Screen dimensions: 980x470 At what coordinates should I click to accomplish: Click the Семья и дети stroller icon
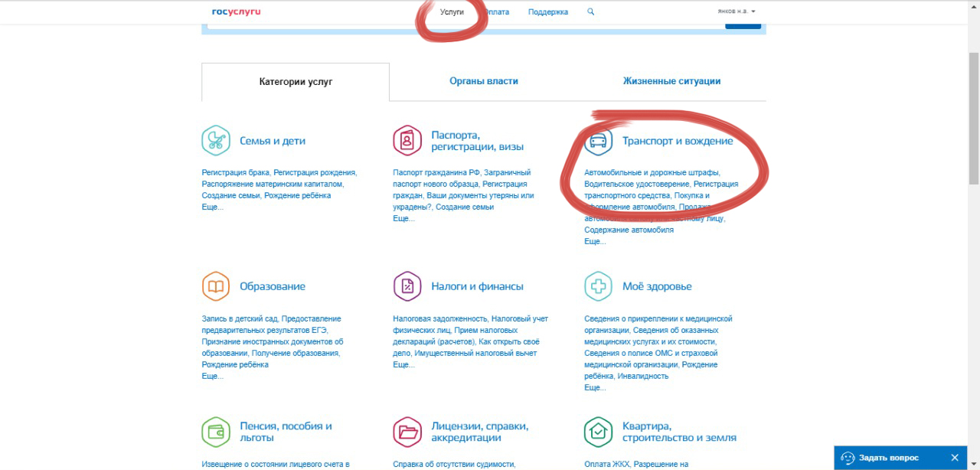coord(216,141)
